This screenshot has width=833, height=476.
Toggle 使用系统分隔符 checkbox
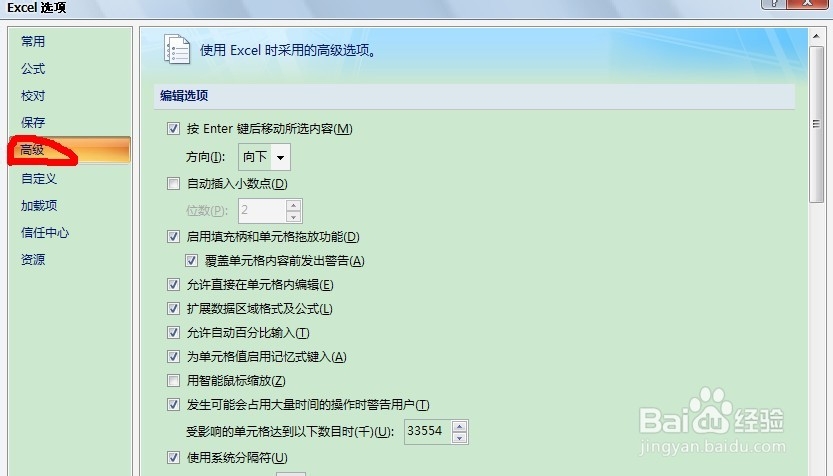click(x=173, y=457)
